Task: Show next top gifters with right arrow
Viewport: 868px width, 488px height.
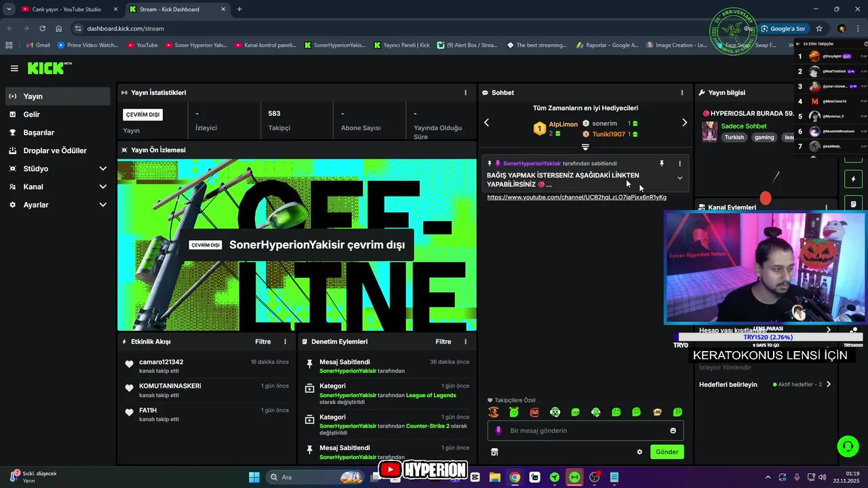Action: tap(684, 123)
